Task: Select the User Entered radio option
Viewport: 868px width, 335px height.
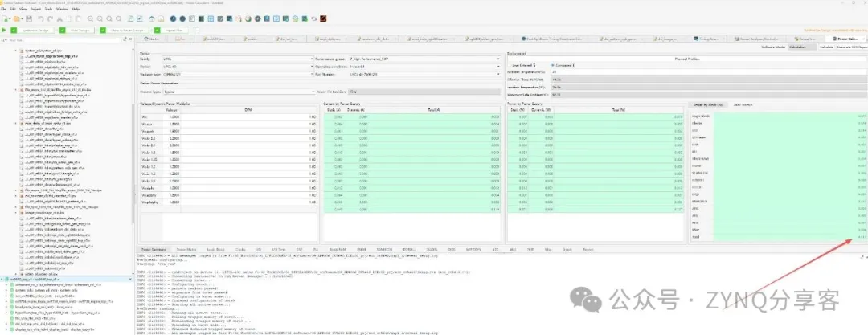Action: coord(521,65)
